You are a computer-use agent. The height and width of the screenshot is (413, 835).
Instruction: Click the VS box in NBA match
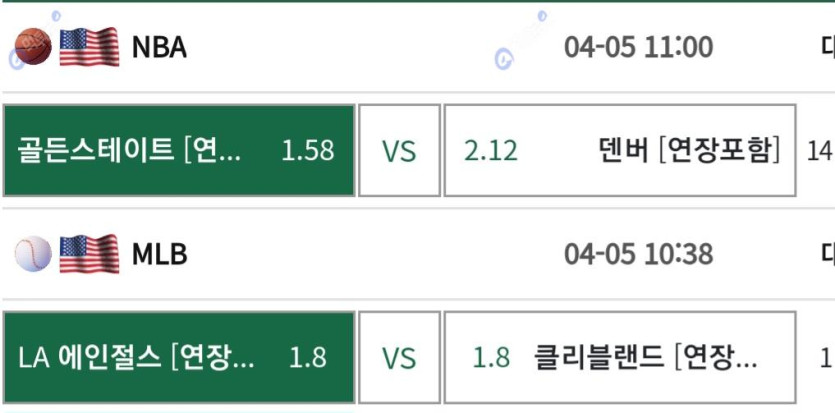[399, 151]
